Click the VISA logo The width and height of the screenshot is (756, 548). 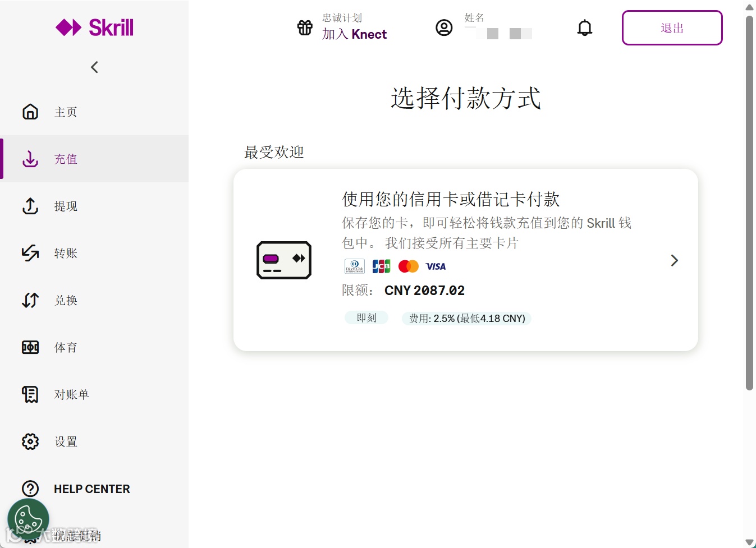coord(436,266)
